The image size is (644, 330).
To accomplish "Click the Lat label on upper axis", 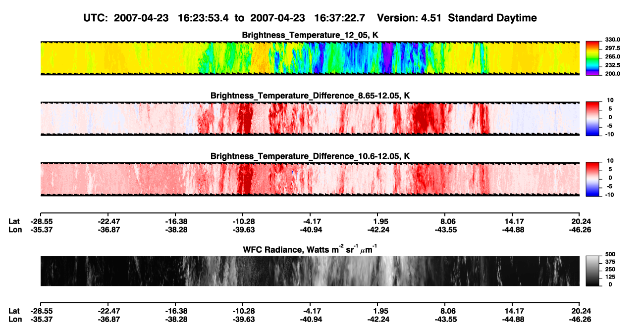I will [x=14, y=221].
